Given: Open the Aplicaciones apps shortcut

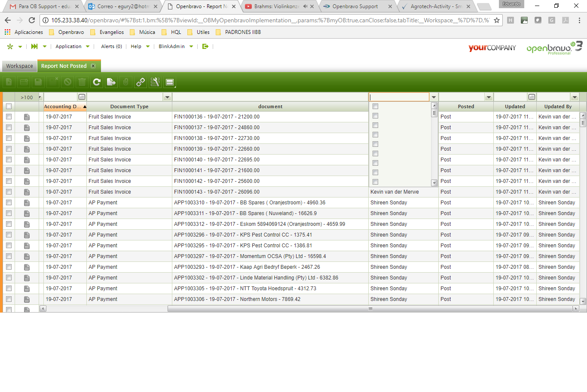Looking at the screenshot, I should pos(24,32).
